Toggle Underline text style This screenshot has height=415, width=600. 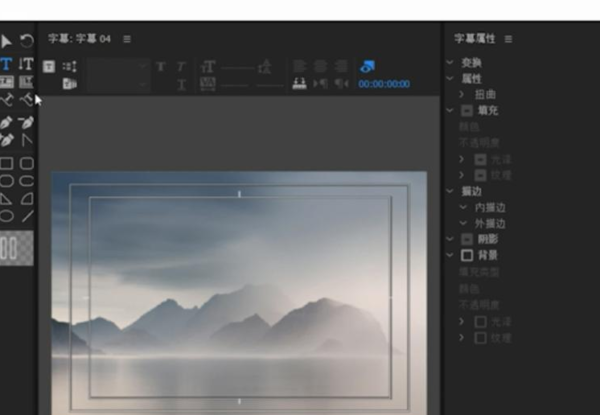pyautogui.click(x=181, y=85)
